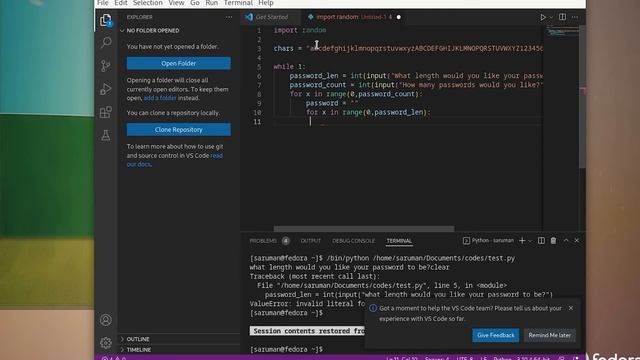Open the Testing flask icon

coord(106,135)
